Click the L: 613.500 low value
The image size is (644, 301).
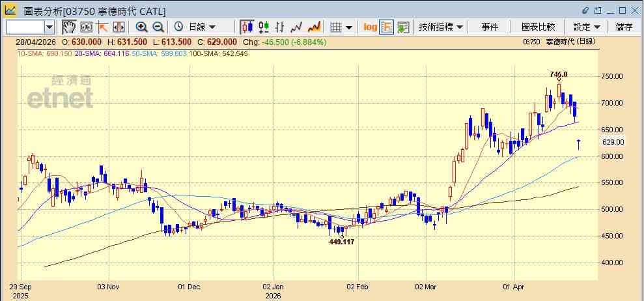click(172, 42)
